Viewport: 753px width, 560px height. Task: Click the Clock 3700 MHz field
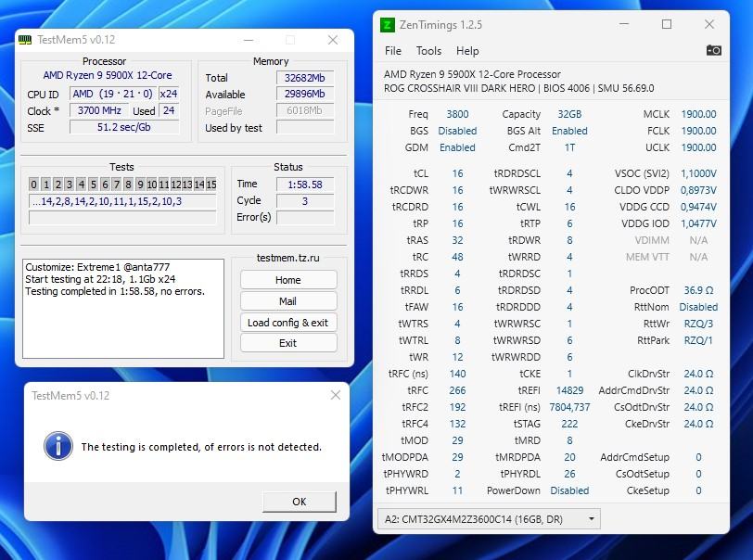(x=99, y=110)
